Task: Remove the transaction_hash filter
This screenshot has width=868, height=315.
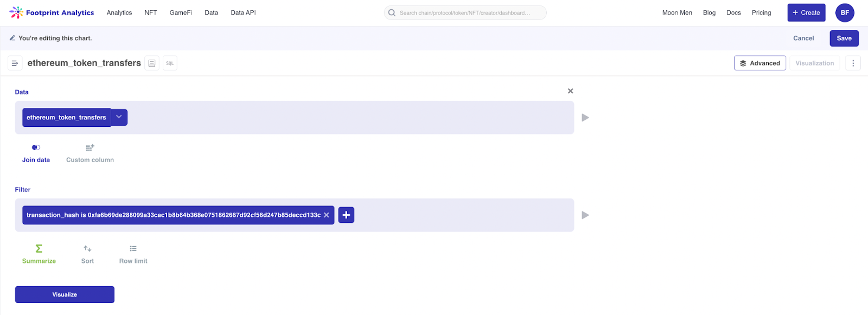Action: pos(327,215)
